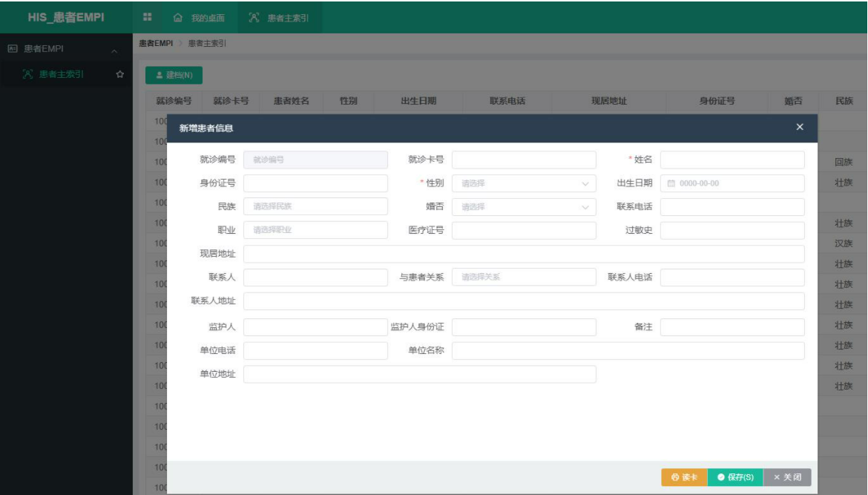Click the 出生日期 column header
The height and width of the screenshot is (495, 868).
click(x=418, y=101)
